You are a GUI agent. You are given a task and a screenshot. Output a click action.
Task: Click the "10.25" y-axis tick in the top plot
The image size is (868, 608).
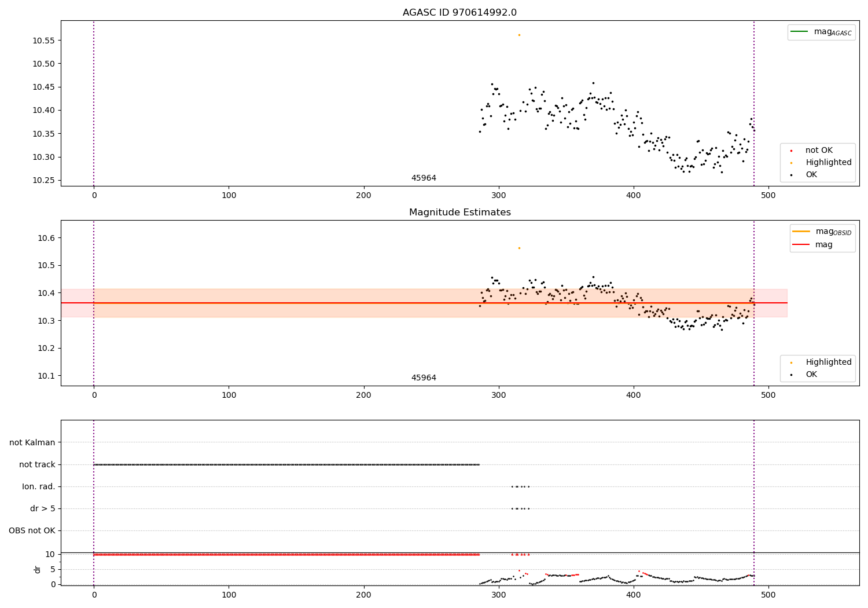pos(43,181)
